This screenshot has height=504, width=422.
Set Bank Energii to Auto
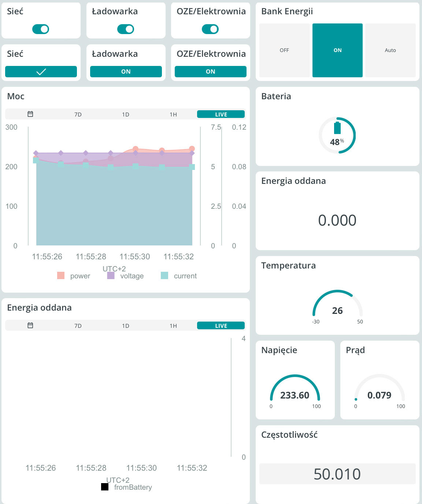pos(390,50)
